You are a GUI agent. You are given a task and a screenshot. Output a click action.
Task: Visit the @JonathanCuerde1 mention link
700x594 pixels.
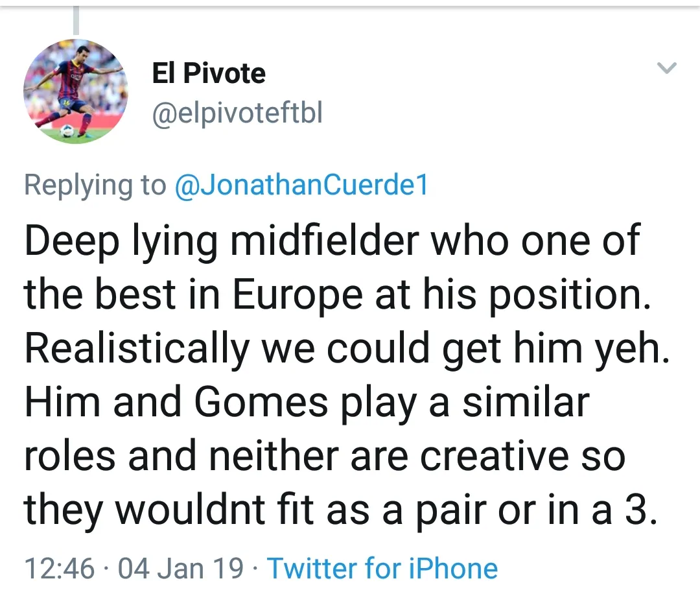(x=301, y=185)
